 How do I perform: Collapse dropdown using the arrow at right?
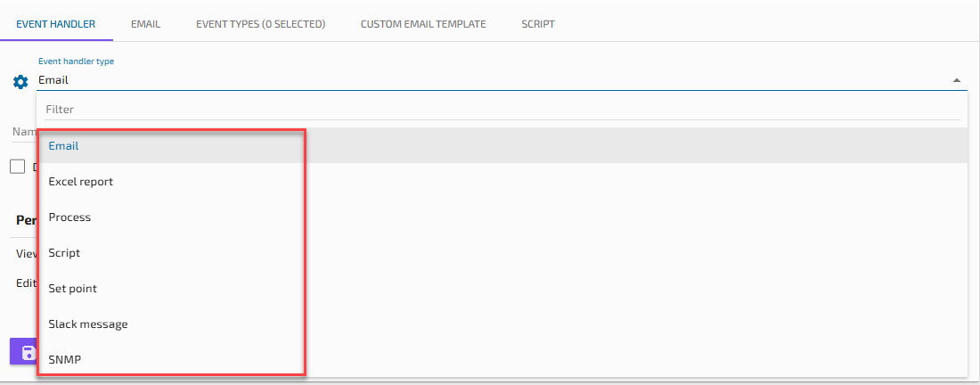coord(956,80)
